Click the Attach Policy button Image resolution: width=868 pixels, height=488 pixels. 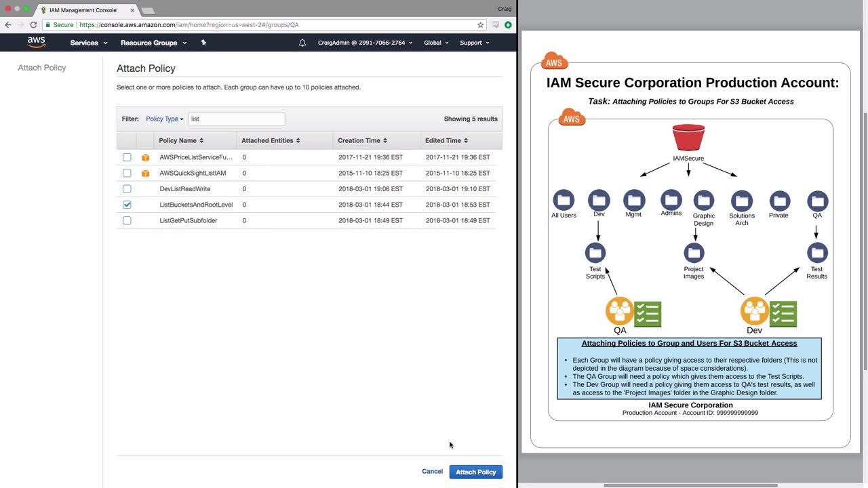tap(476, 472)
